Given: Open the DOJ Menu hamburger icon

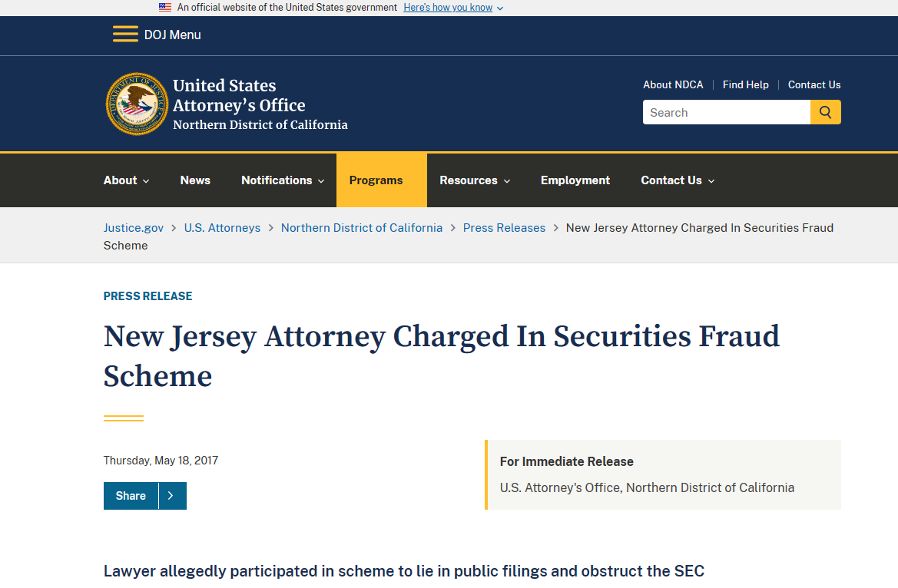Looking at the screenshot, I should [x=125, y=35].
